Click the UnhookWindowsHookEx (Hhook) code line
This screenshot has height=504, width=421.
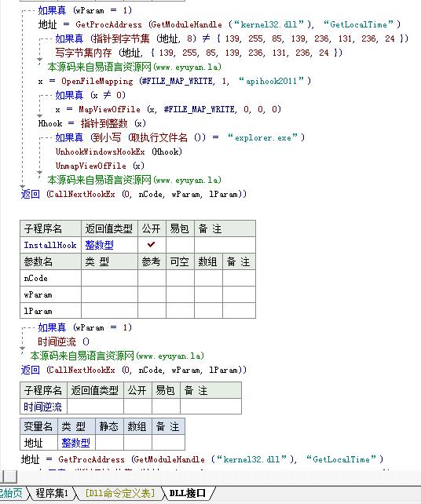[x=119, y=152]
